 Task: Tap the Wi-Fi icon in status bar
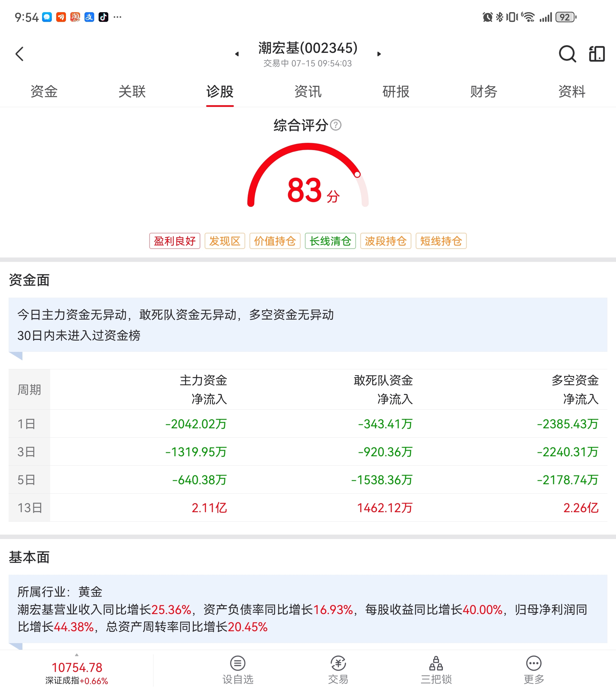tap(528, 17)
